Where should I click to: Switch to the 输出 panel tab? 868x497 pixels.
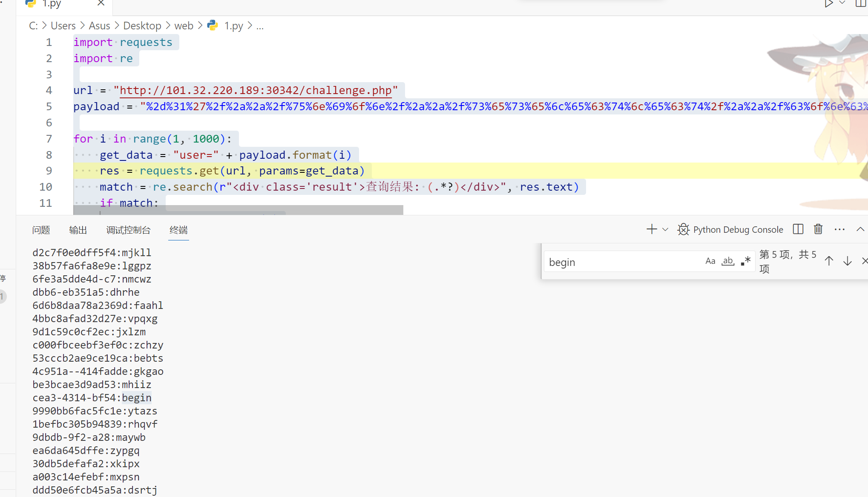click(x=78, y=230)
